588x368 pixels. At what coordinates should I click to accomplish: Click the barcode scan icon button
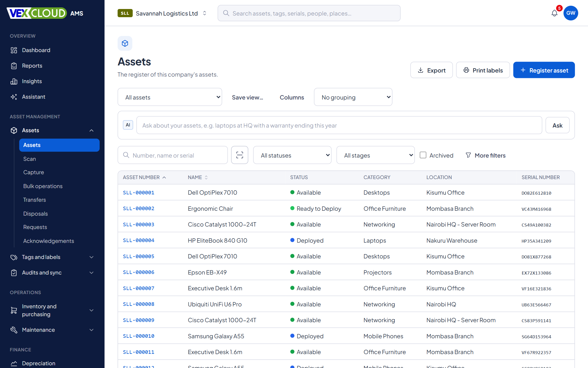pos(240,155)
